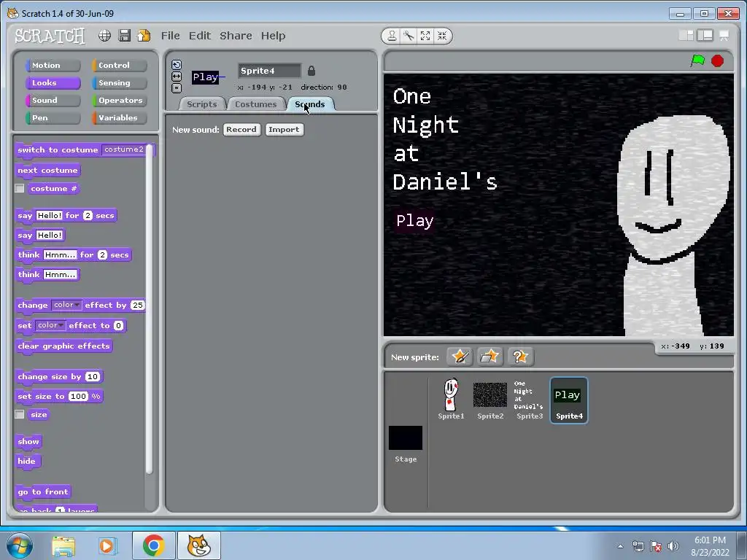Viewport: 747px width, 560px height.
Task: Open the Variables blocks category
Action: pyautogui.click(x=119, y=118)
